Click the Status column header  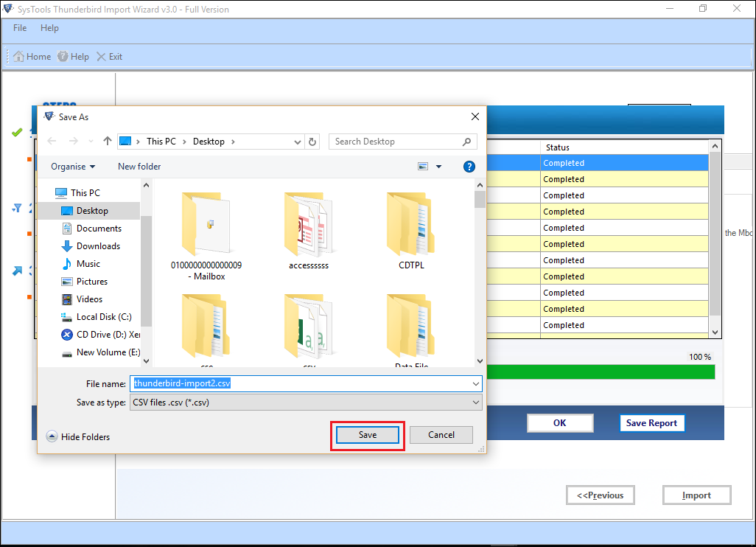click(x=625, y=147)
